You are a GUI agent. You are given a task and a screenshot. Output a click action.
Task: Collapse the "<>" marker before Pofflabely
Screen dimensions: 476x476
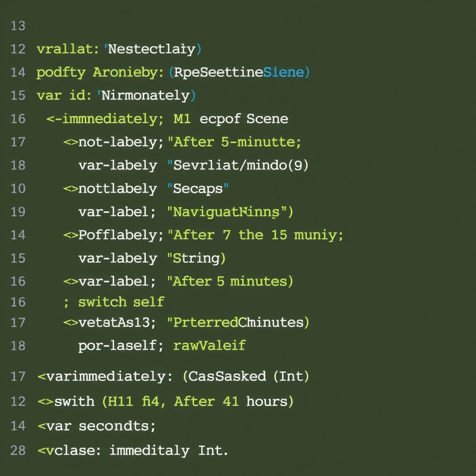(x=71, y=235)
